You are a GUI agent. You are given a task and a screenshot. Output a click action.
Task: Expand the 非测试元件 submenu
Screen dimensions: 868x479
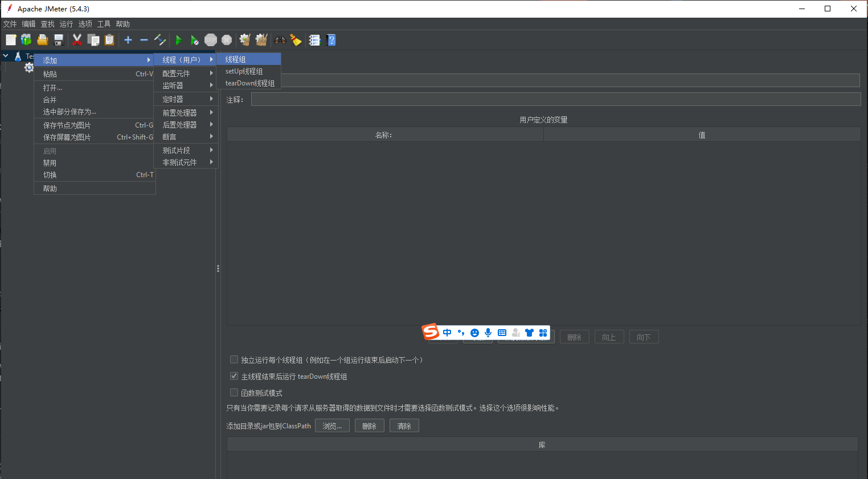point(186,162)
